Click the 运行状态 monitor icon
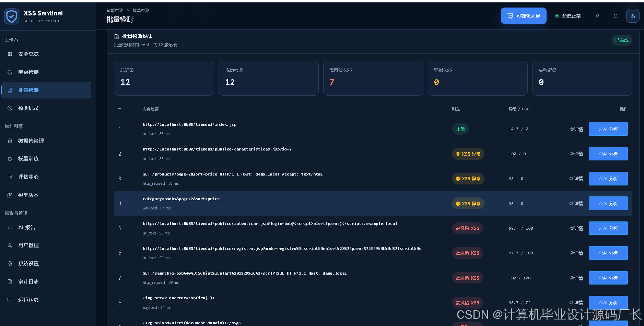 coord(10,300)
